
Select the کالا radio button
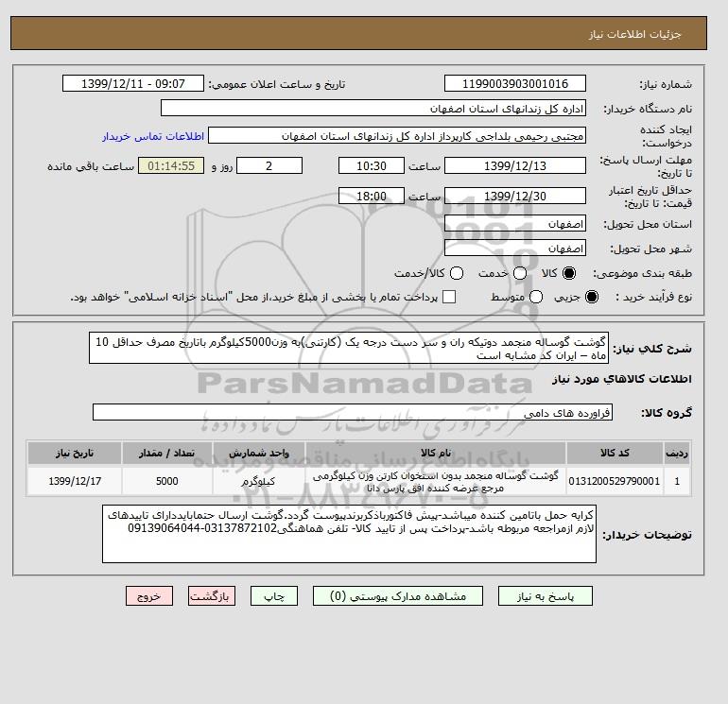[x=569, y=273]
